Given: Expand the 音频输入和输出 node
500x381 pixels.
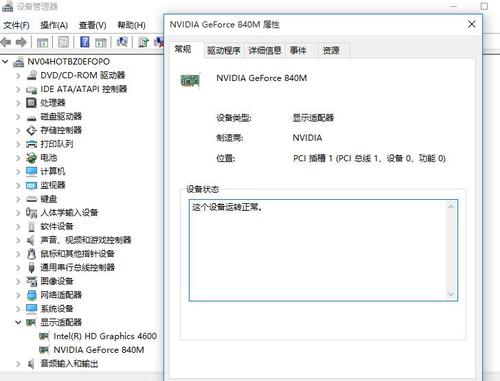Looking at the screenshot, I should pos(19,364).
